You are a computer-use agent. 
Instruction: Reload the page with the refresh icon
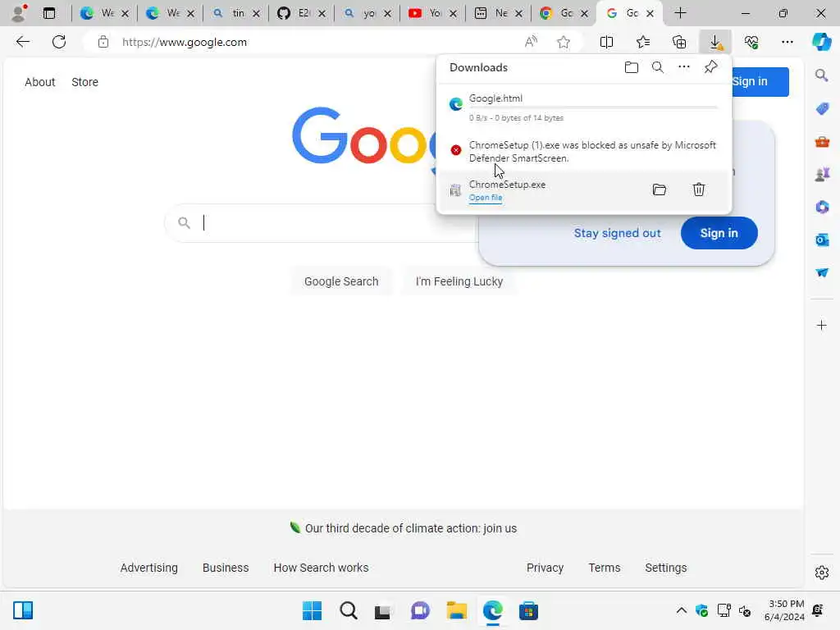pyautogui.click(x=59, y=42)
